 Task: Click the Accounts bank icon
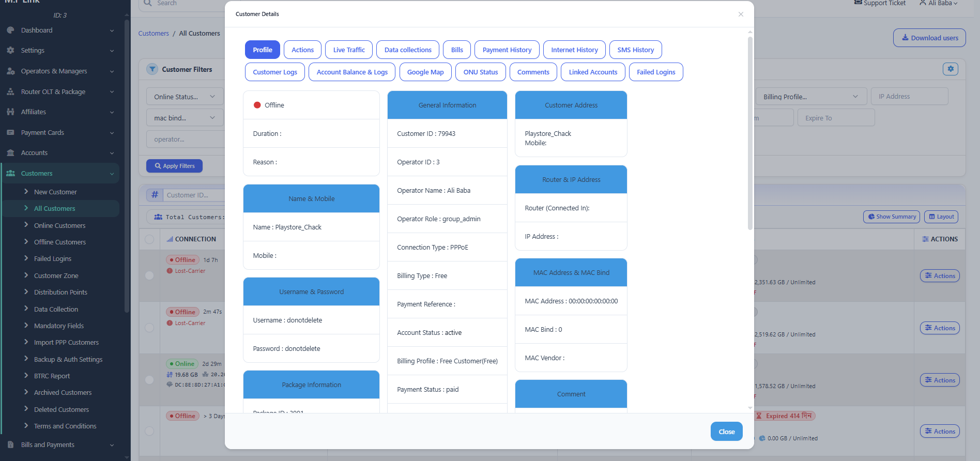coord(10,153)
